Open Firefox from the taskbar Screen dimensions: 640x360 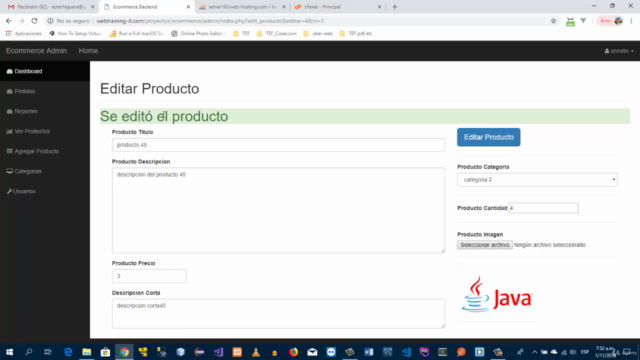point(293,352)
